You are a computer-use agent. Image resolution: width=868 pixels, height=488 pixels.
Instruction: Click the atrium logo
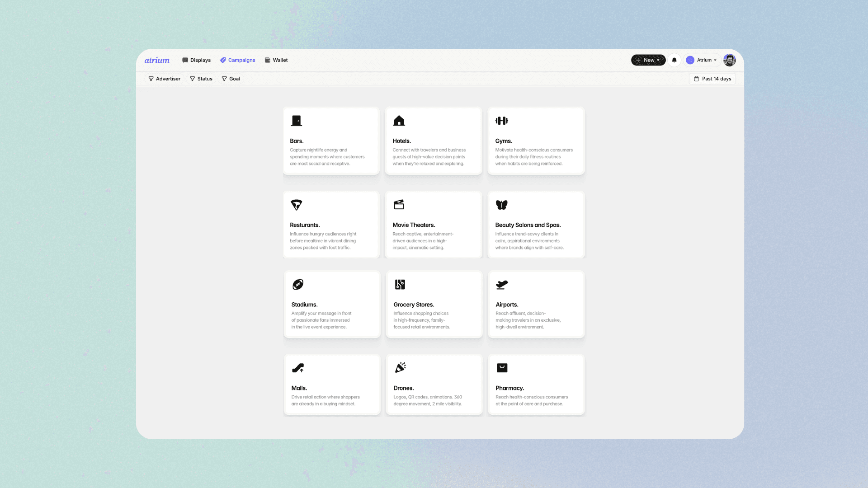[157, 60]
